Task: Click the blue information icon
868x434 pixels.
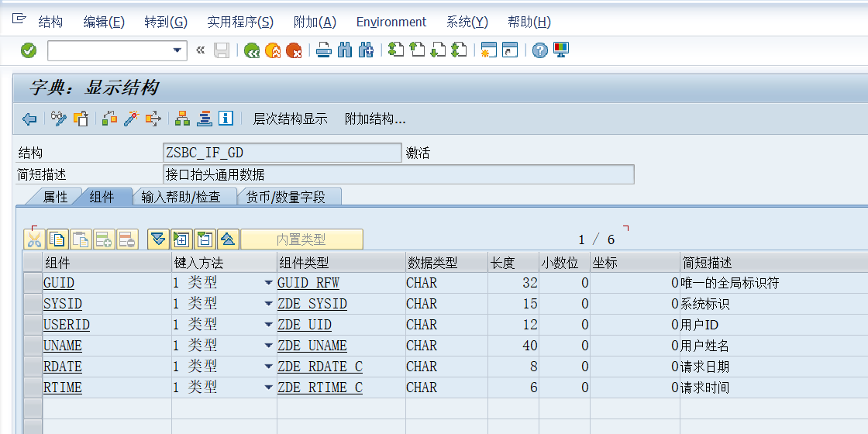Action: [226, 119]
